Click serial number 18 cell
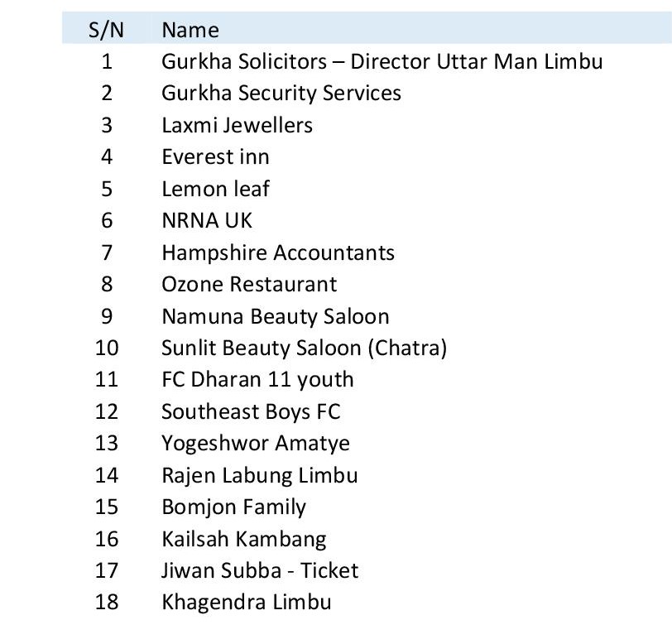Image resolution: width=672 pixels, height=644 pixels. [x=107, y=602]
